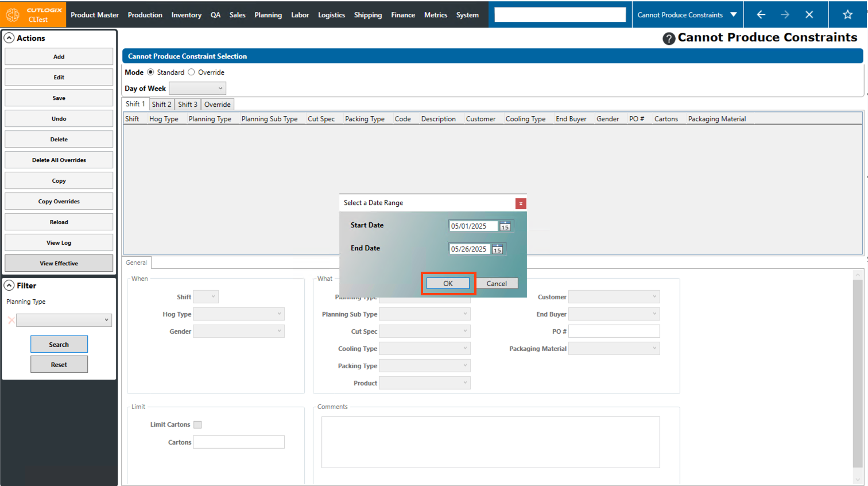Switch to the Shift 2 tab

coord(161,105)
